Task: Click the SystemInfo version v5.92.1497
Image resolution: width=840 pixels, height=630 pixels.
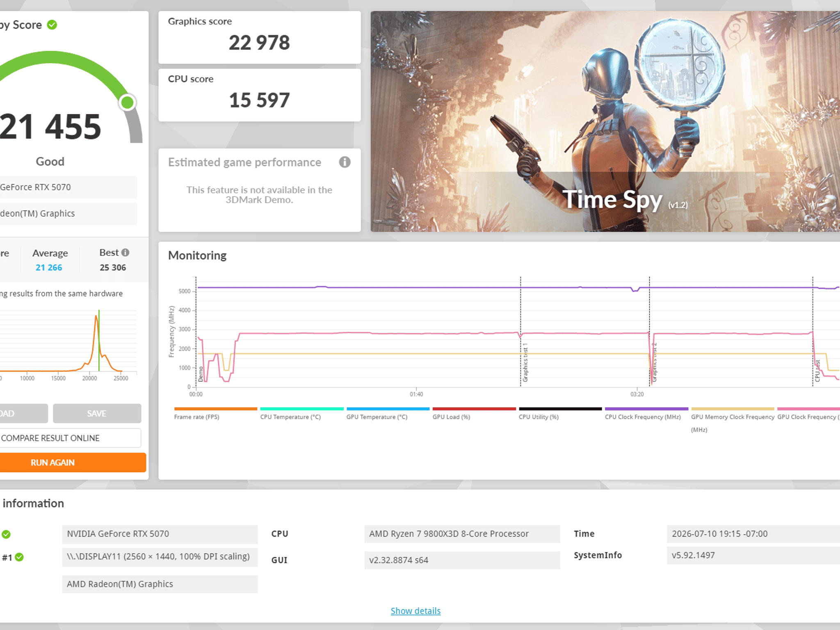Action: pyautogui.click(x=753, y=555)
